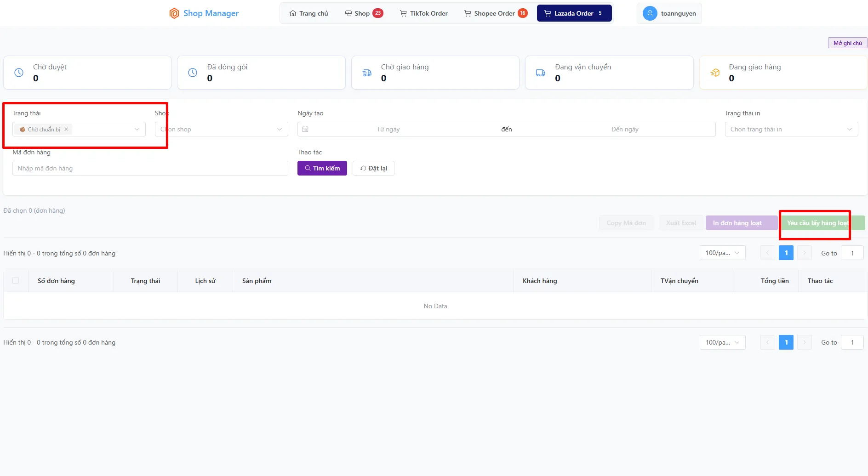Switch to TikTok Order menu
Screen dimensions: 868x476
(423, 13)
